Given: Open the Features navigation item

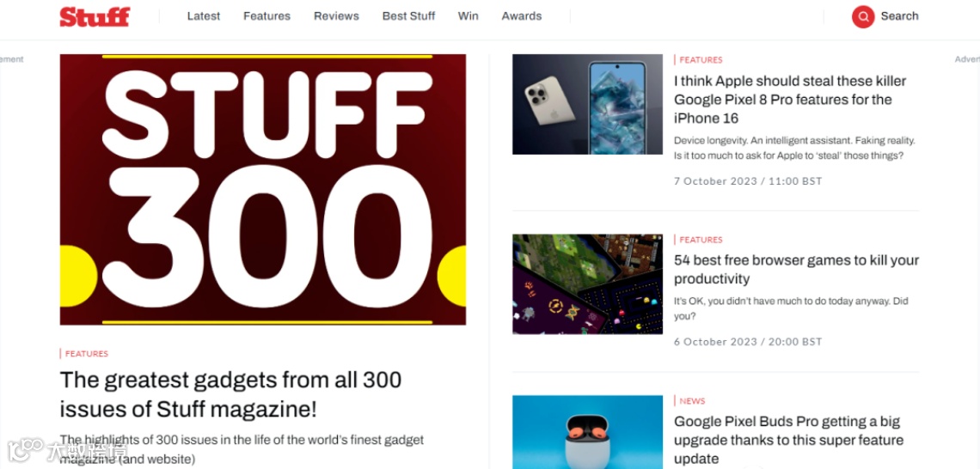Looking at the screenshot, I should [266, 16].
